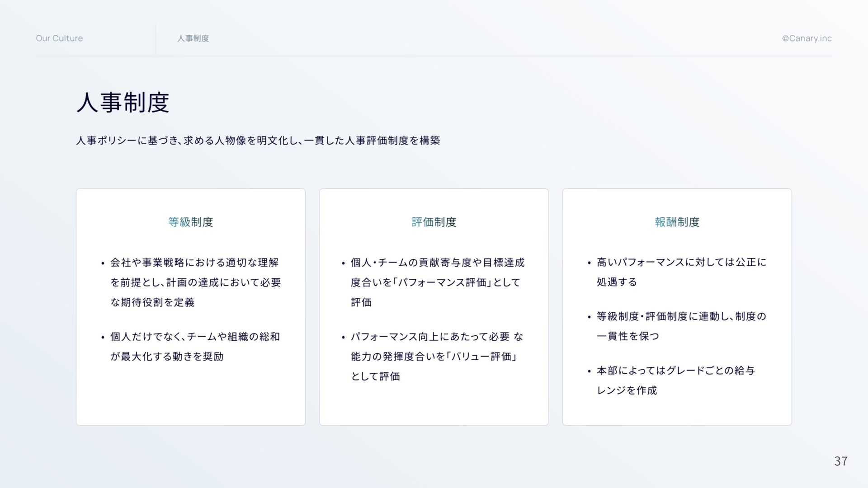Click the bullet starting 会社や事業戦略
Image resolution: width=868 pixels, height=488 pixels.
point(194,263)
